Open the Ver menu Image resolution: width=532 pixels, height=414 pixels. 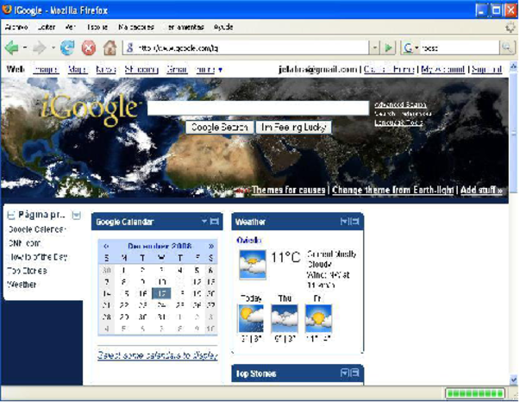(x=70, y=27)
